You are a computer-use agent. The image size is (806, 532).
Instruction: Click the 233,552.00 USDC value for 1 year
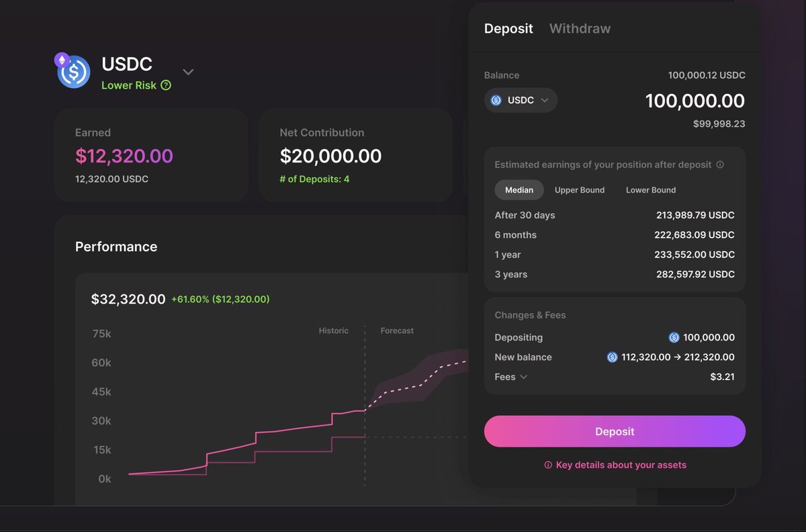pos(695,255)
